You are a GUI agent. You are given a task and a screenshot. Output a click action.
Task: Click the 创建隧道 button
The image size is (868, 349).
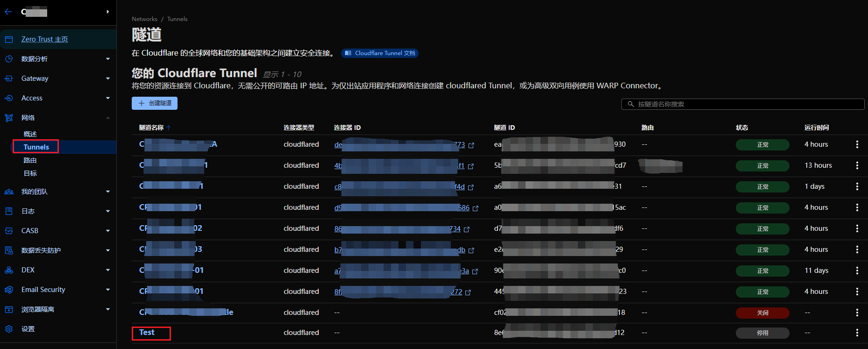tap(155, 103)
